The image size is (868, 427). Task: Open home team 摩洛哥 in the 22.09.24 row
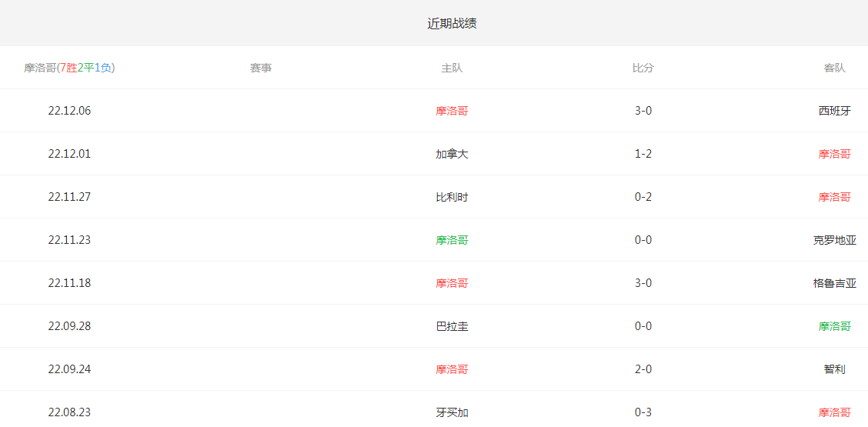452,369
